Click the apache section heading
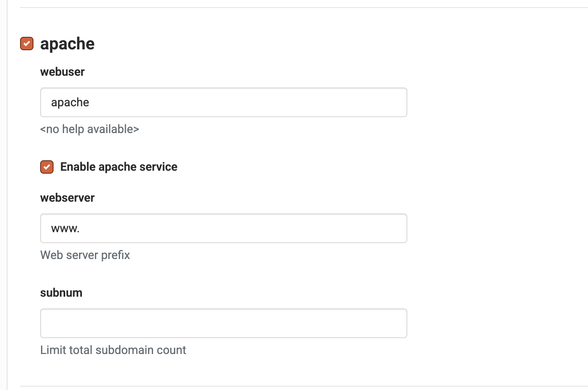The height and width of the screenshot is (390, 588). pos(67,44)
